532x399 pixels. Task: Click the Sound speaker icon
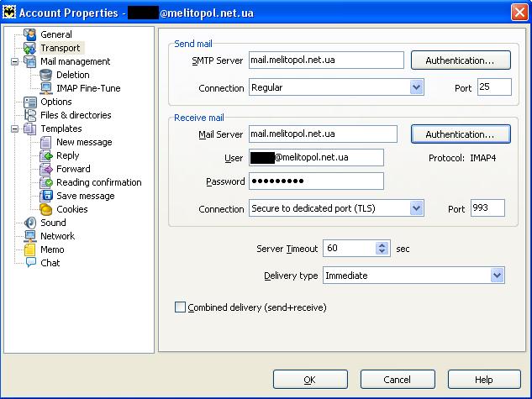click(x=30, y=223)
